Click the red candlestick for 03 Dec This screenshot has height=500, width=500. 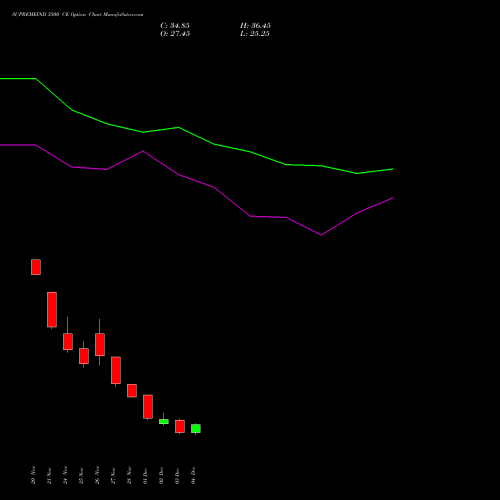click(x=180, y=426)
